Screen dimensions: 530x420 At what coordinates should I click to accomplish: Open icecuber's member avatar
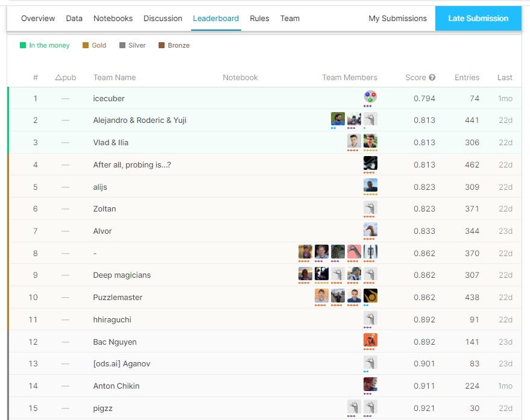(370, 97)
